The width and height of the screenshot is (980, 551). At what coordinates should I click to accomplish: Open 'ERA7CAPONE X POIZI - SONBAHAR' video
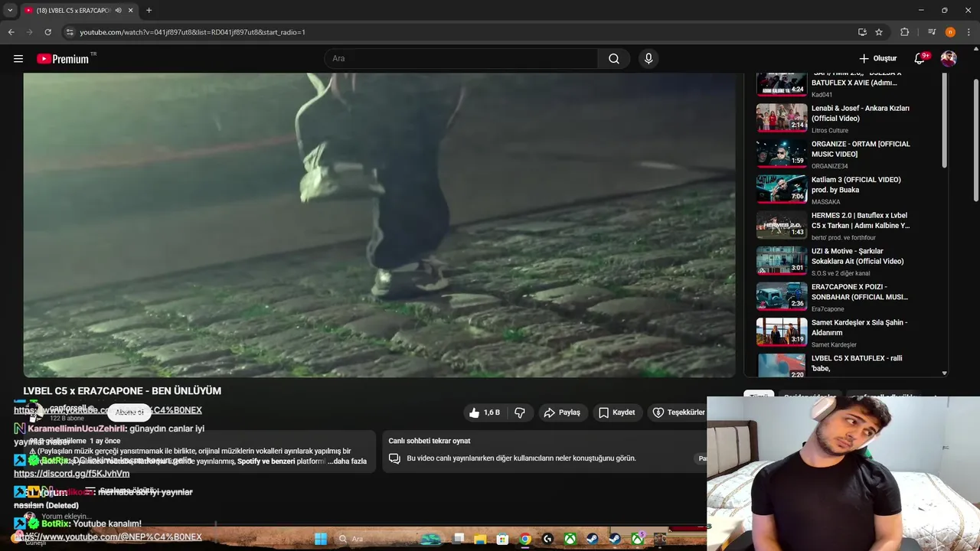click(860, 292)
